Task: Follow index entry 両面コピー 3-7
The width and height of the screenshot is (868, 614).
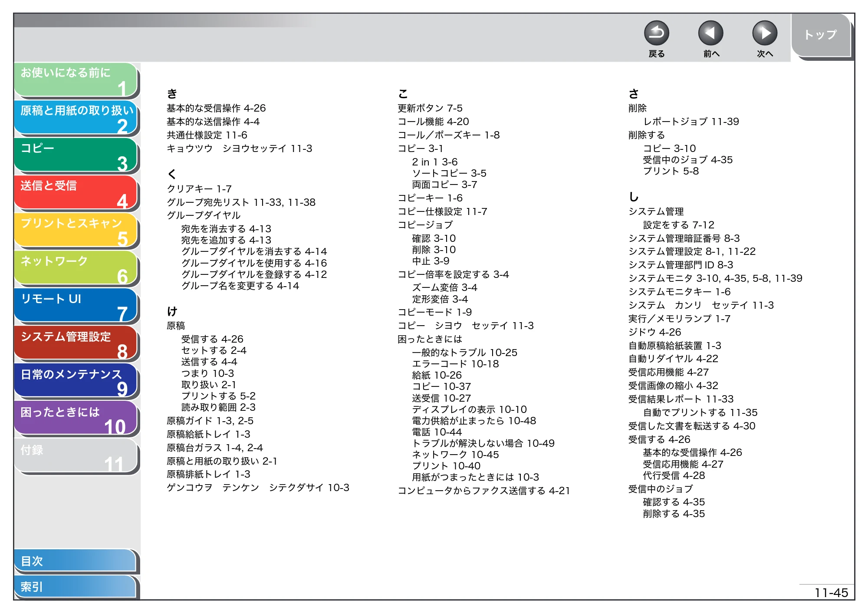Action: point(444,185)
